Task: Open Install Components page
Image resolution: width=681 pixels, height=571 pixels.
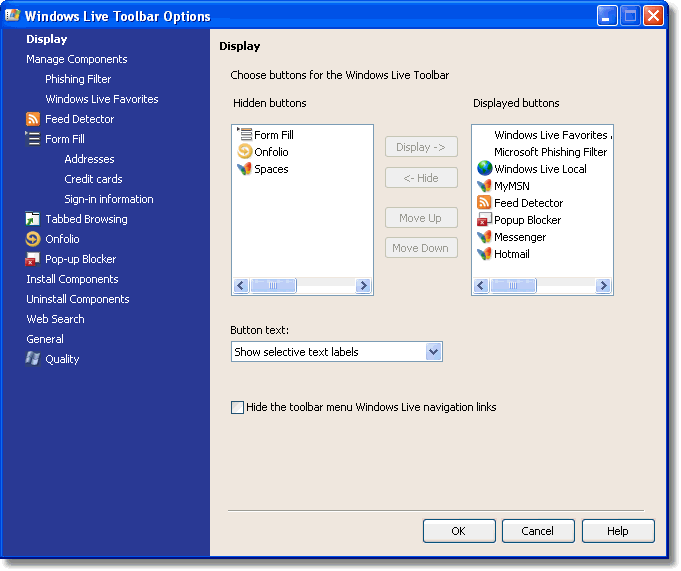Action: pyautogui.click(x=72, y=279)
